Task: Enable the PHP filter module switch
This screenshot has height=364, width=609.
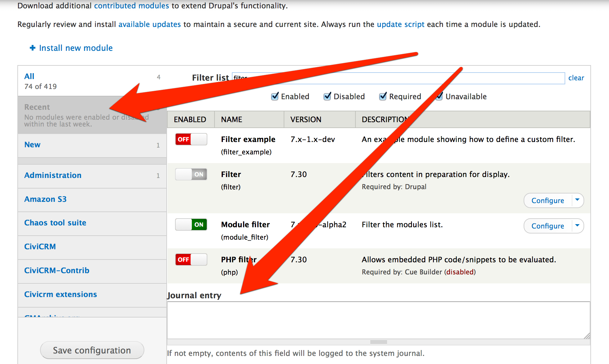Action: pos(191,260)
